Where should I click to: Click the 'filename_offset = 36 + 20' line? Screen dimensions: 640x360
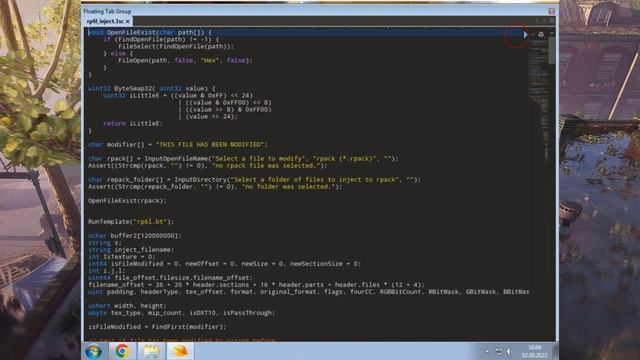pyautogui.click(x=256, y=284)
